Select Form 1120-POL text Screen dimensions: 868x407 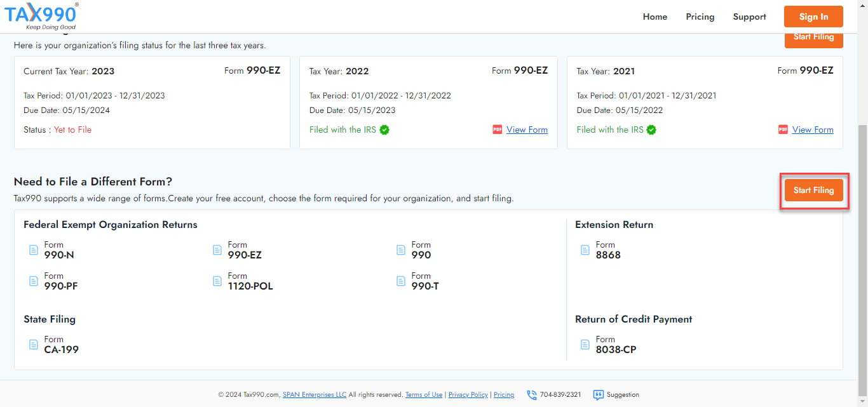click(250, 281)
